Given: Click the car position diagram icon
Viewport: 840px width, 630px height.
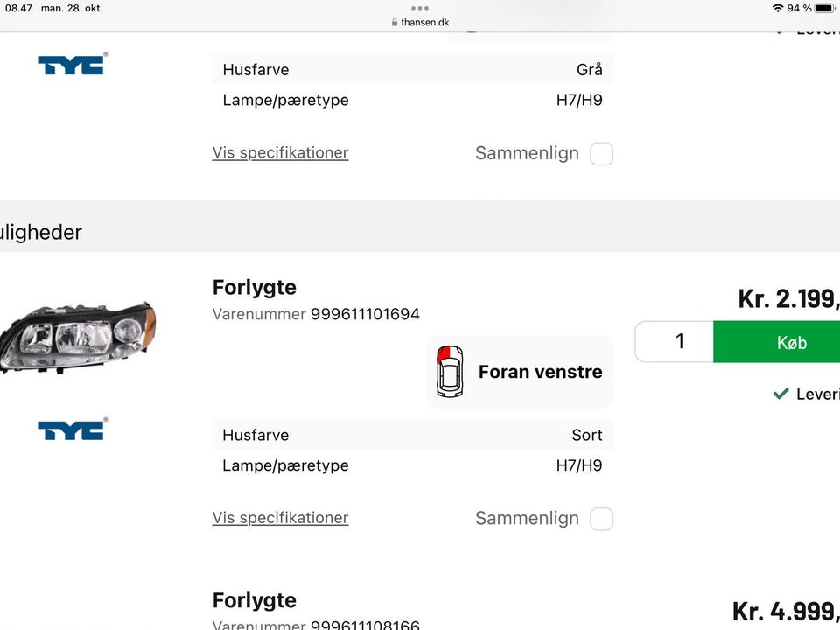Looking at the screenshot, I should pos(450,372).
